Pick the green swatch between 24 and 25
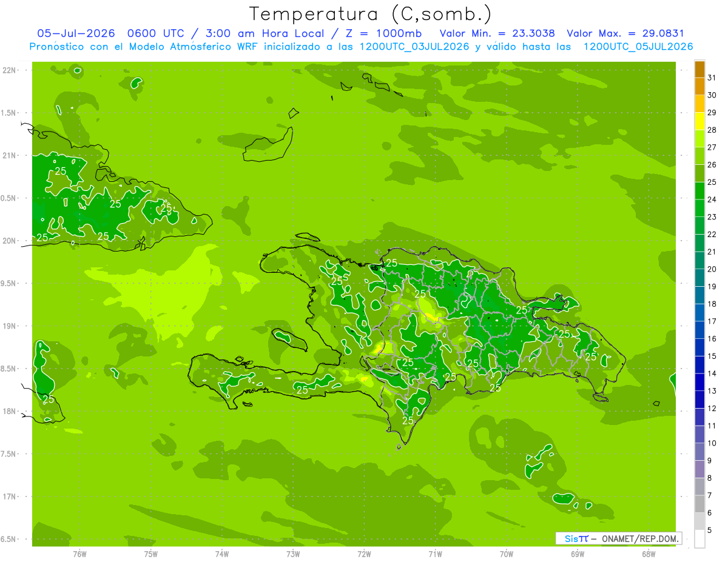728x562 pixels. [699, 191]
